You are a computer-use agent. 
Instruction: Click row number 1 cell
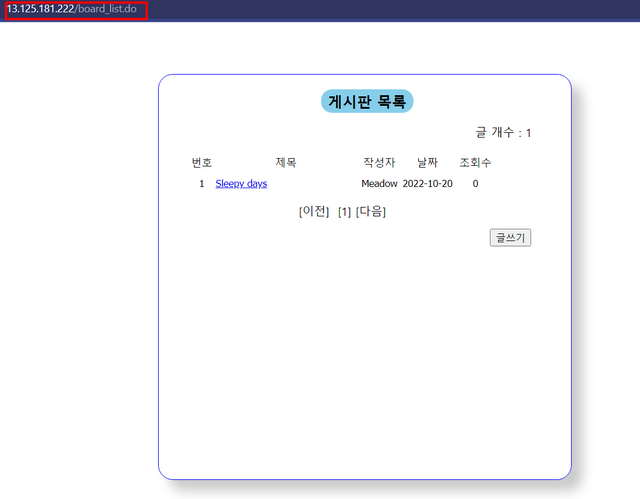coord(202,184)
